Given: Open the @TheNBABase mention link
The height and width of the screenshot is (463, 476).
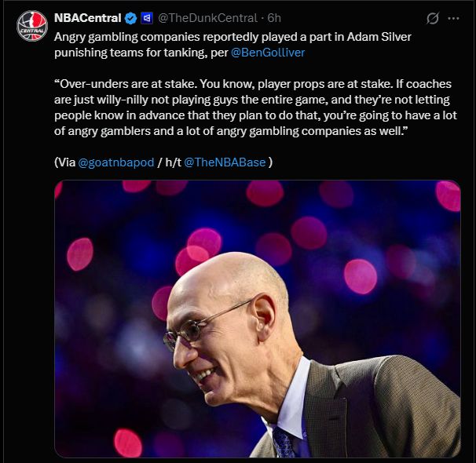Looking at the screenshot, I should (225, 162).
